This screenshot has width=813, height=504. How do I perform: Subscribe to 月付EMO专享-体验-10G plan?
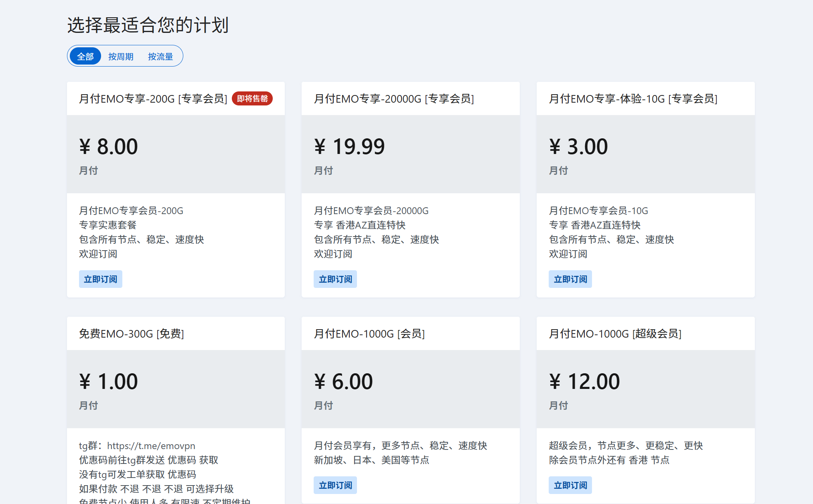570,279
